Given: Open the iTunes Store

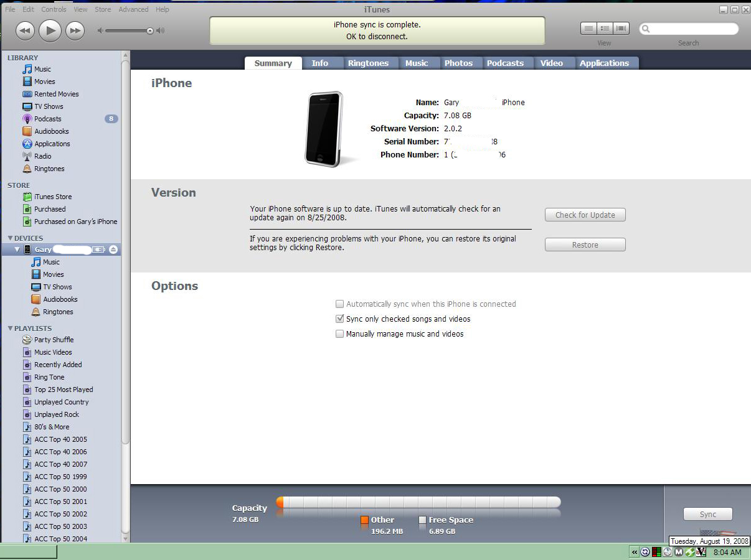Looking at the screenshot, I should pyautogui.click(x=52, y=197).
